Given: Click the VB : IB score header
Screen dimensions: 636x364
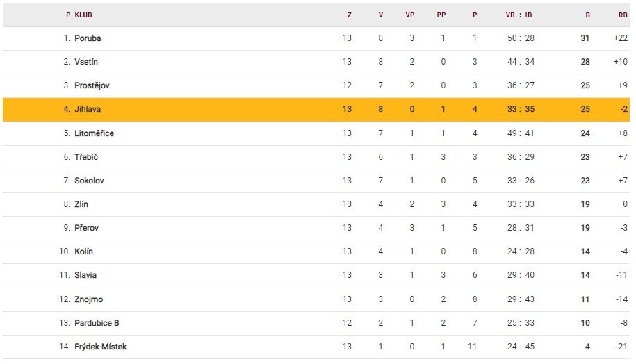Looking at the screenshot, I should point(520,15).
